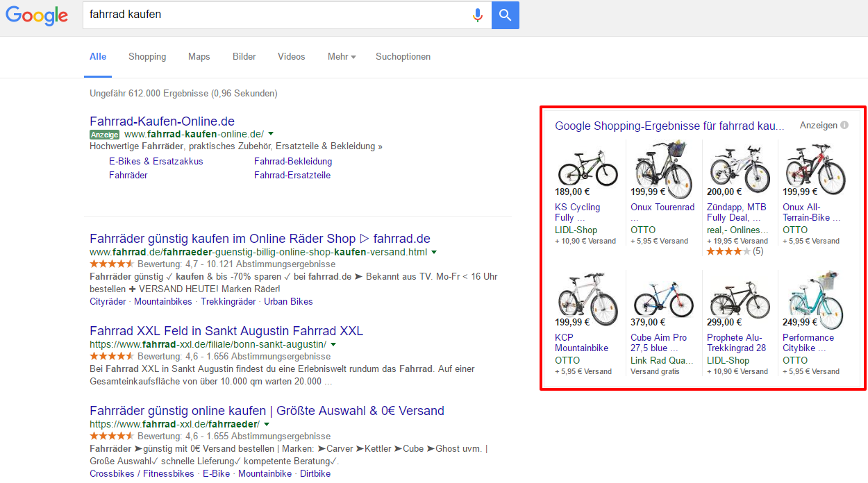Viewport: 868px width, 483px height.
Task: Expand arrow next to bonn-sankt-augustin URL
Action: 333,344
